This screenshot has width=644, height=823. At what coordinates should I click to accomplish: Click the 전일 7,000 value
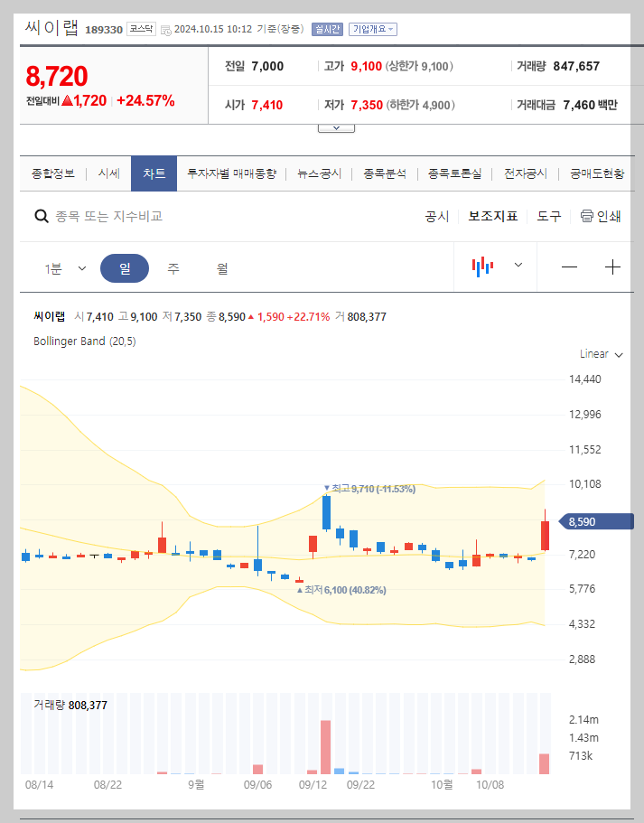(x=267, y=66)
